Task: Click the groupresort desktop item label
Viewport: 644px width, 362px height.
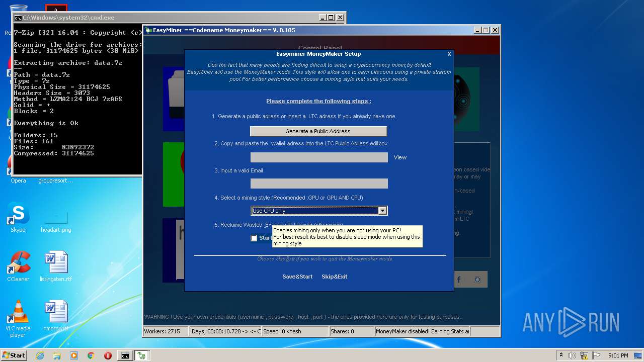Action: coord(56,180)
